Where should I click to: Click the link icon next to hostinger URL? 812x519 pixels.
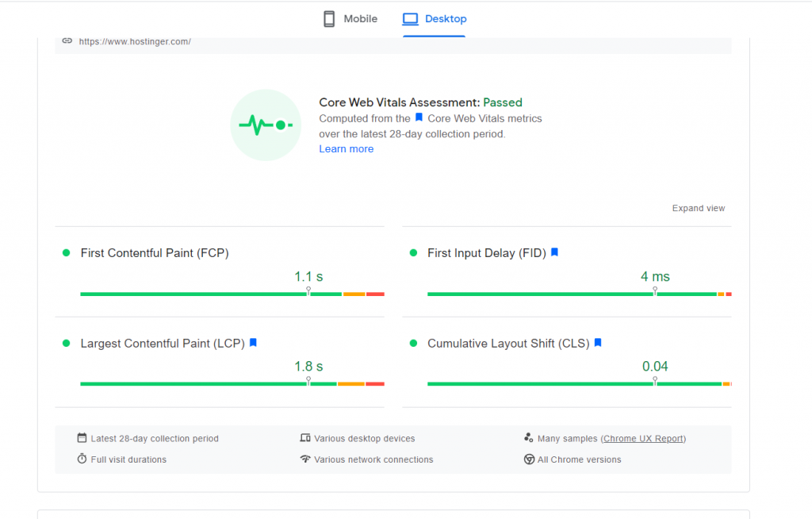(x=67, y=40)
